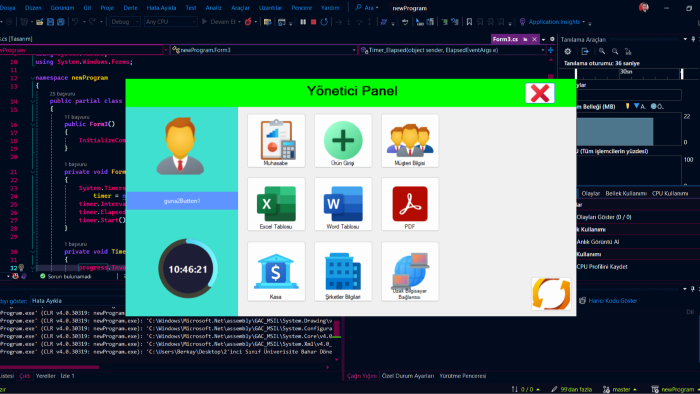This screenshot has height=394, width=700.
Task: Zoom out on the diagnostics timeline
Action: [x=615, y=51]
